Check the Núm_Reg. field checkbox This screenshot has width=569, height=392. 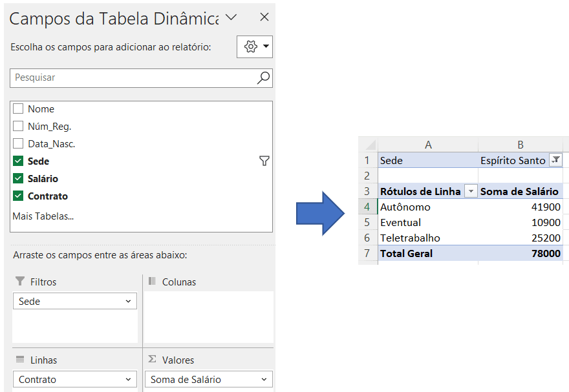[18, 126]
